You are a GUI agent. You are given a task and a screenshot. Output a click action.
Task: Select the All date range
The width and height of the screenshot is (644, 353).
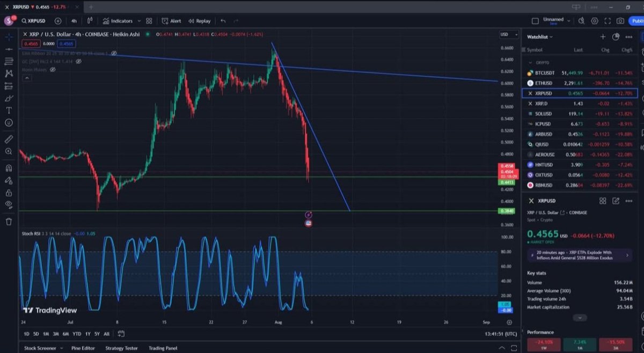(107, 334)
